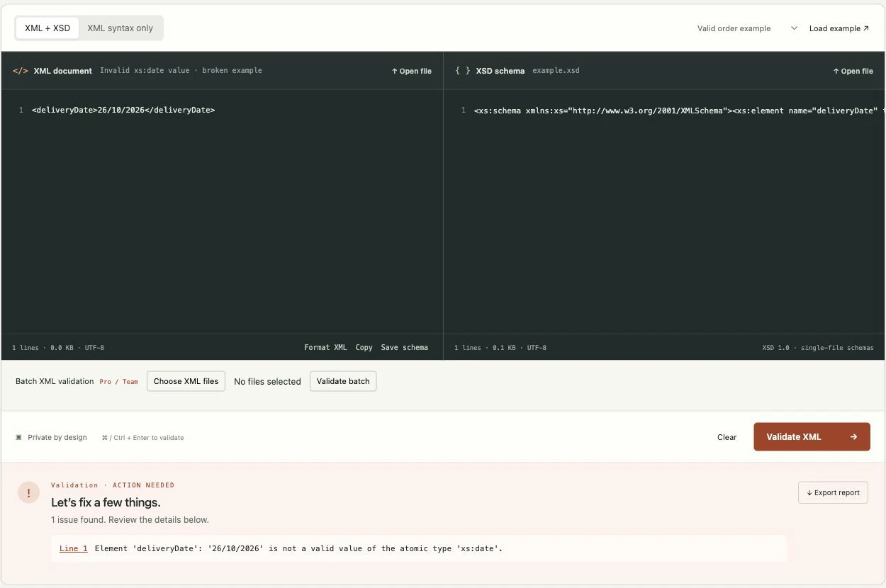Switch to XML + XSD mode
886x588 pixels.
pos(47,28)
